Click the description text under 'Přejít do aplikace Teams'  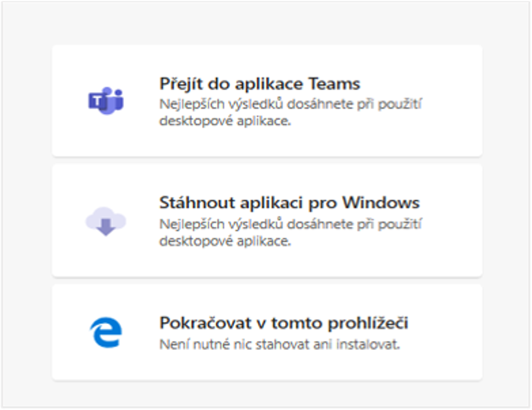click(290, 112)
